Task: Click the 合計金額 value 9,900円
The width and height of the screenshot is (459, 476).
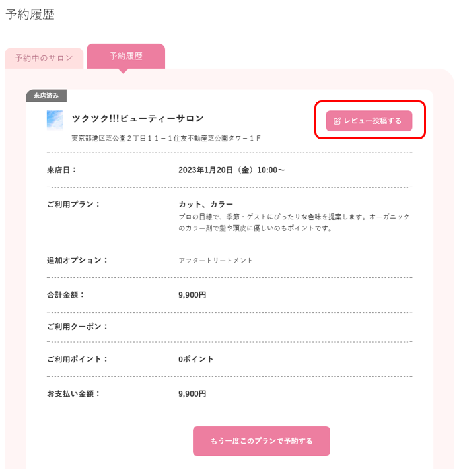Action: 192,295
